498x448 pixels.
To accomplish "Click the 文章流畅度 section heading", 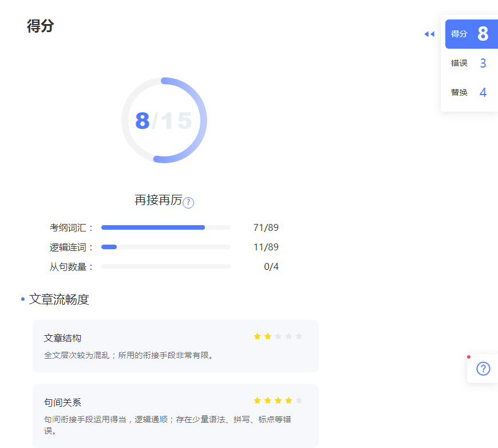I will (x=59, y=300).
